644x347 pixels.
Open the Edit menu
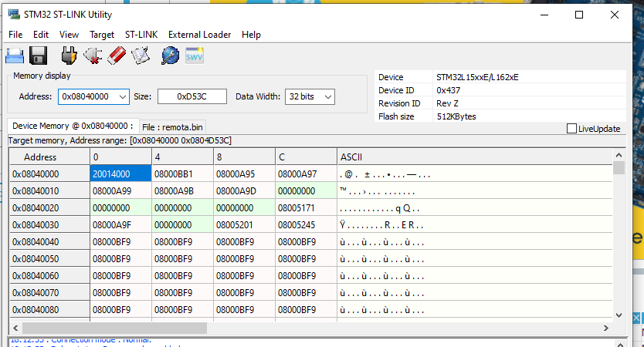pyautogui.click(x=41, y=35)
